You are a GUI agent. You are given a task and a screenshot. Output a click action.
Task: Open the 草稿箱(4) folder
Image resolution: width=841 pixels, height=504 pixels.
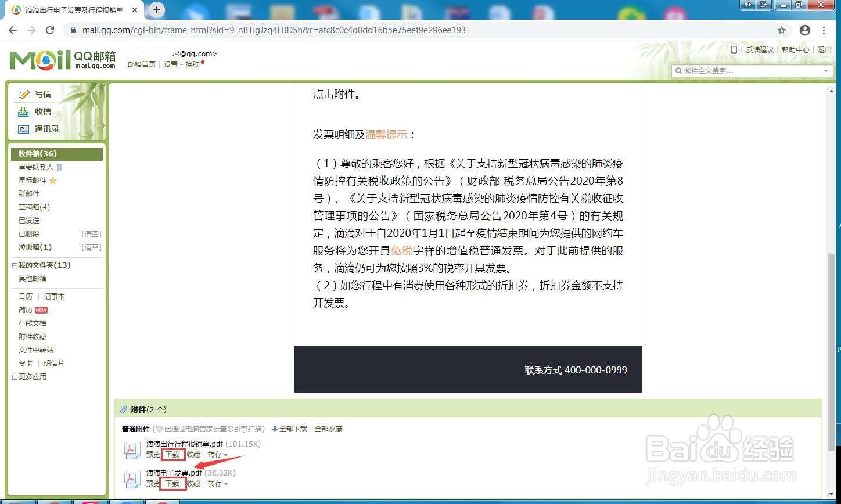[x=34, y=207]
